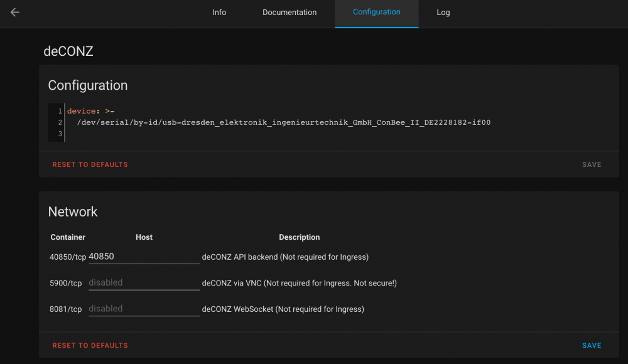This screenshot has height=364, width=628.
Task: Click the 'deCONZ via VNC' description text
Action: coord(299,283)
